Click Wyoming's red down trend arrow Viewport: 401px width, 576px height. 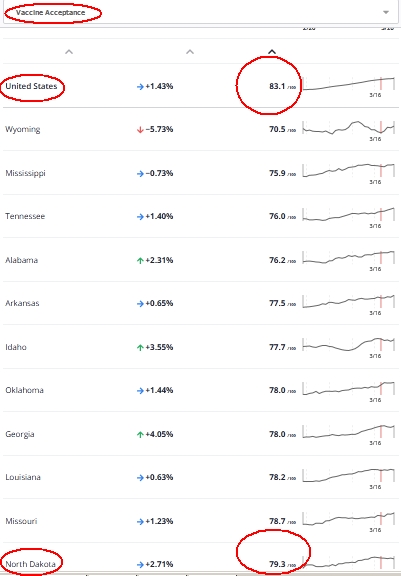point(140,130)
